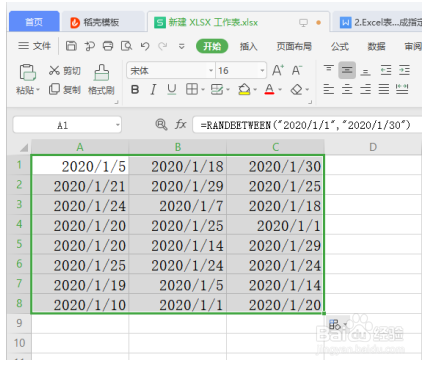Click cell A1 containing 2020/1/5
Screen dimensions: 433x367
click(80, 166)
